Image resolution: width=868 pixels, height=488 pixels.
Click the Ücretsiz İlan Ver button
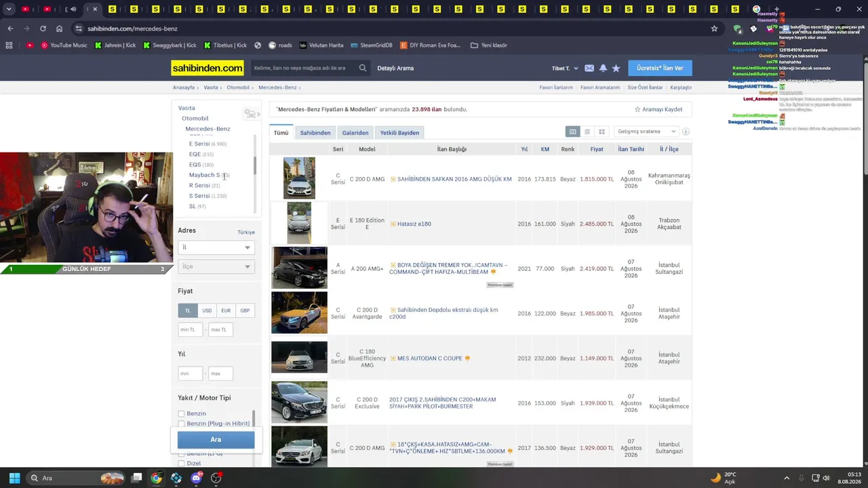pyautogui.click(x=660, y=68)
